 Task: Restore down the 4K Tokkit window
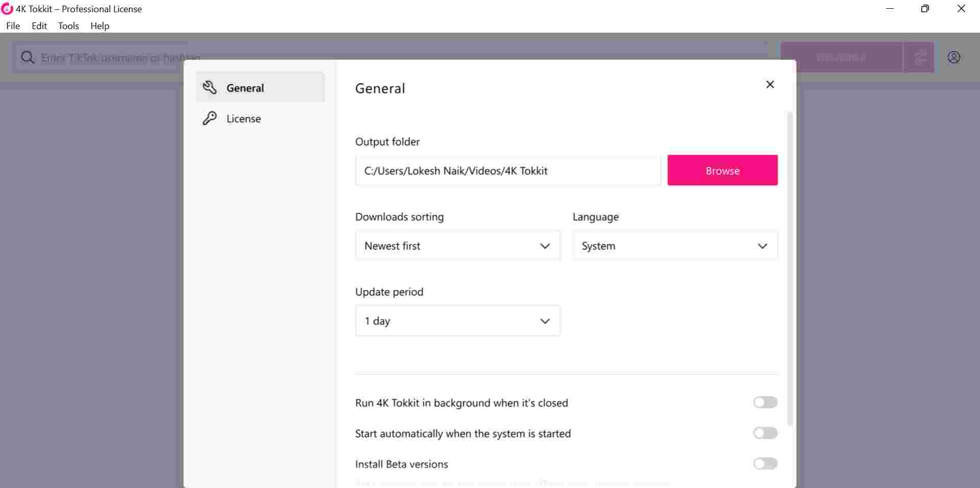click(x=925, y=9)
